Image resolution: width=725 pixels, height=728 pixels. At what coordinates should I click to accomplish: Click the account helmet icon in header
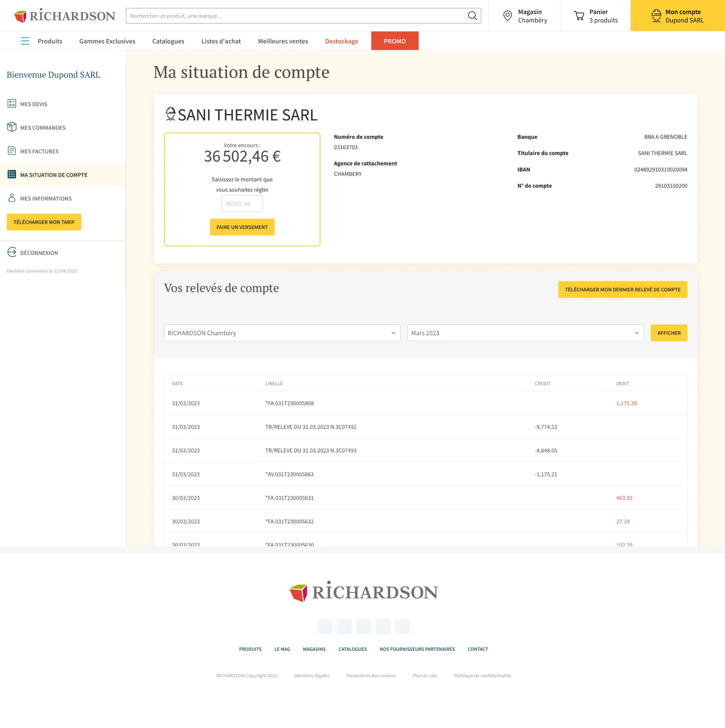(657, 16)
